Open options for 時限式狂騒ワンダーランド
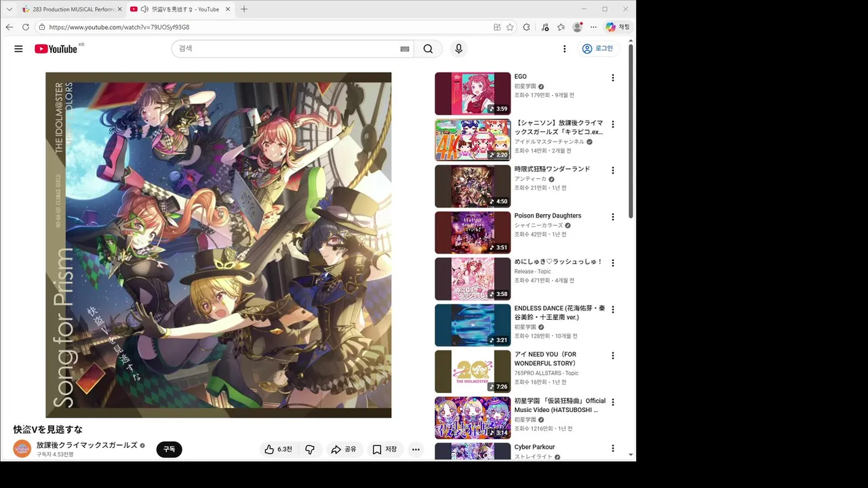This screenshot has width=868, height=488. (x=612, y=170)
